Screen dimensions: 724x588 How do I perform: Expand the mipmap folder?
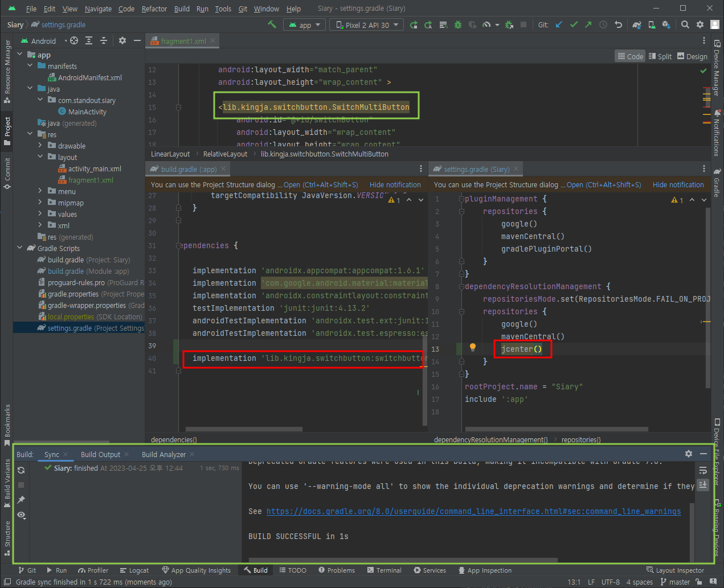(40, 203)
